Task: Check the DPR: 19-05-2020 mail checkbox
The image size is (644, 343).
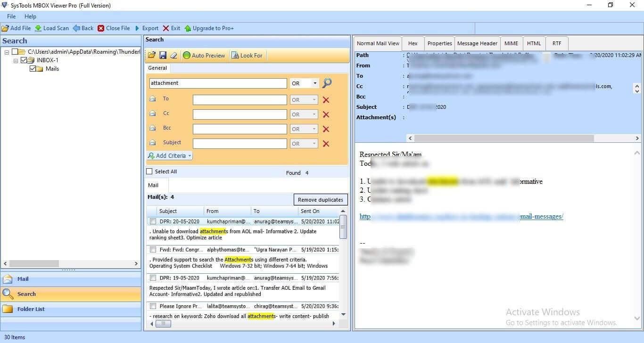Action: 153,278
